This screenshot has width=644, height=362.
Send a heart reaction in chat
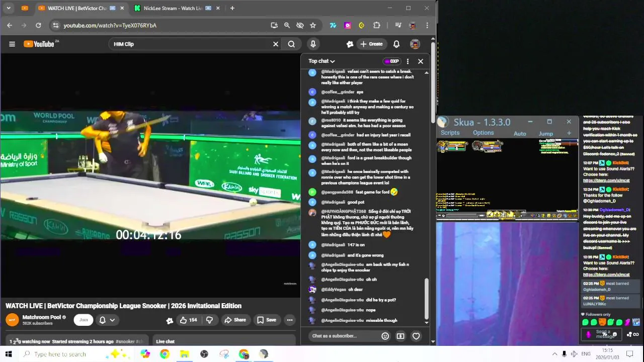[x=416, y=336]
